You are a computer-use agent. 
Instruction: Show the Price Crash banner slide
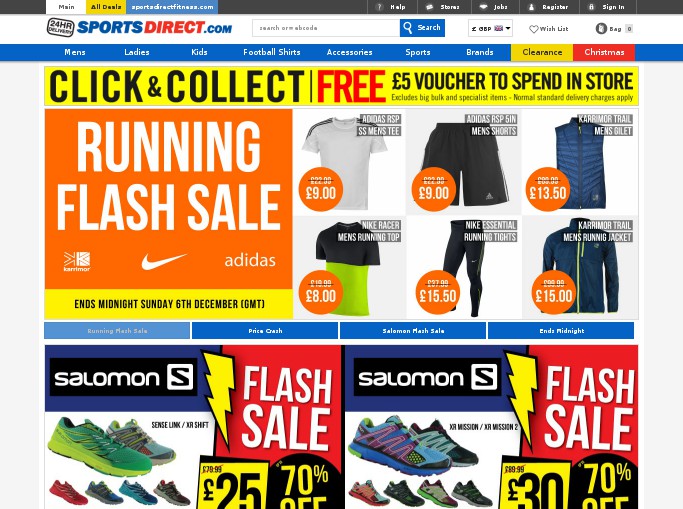(265, 330)
